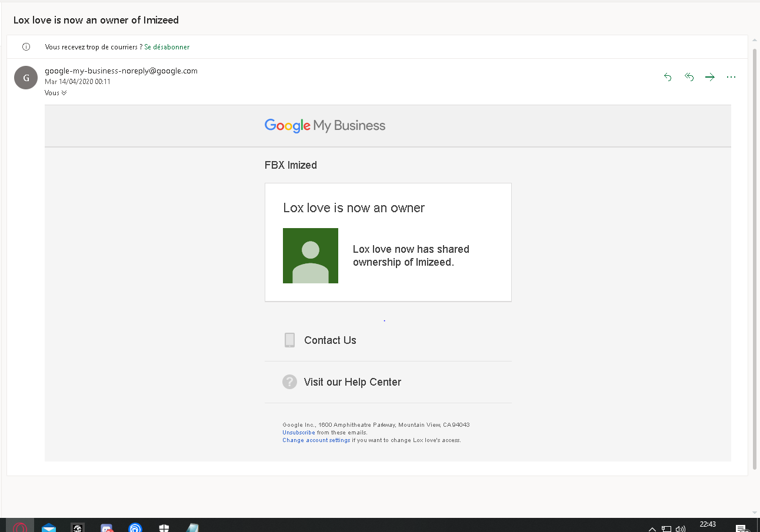The width and height of the screenshot is (760, 532).
Task: Click Se désabonner in the banner
Action: pyautogui.click(x=166, y=46)
